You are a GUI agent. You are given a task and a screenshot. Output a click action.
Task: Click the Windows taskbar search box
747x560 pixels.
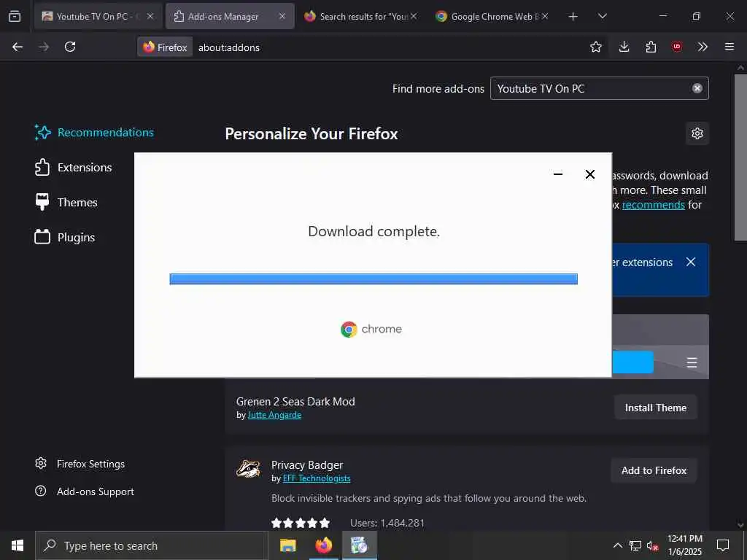[152, 545]
